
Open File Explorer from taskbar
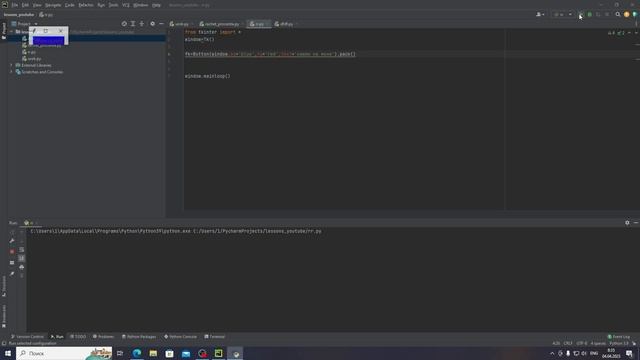[153, 353]
